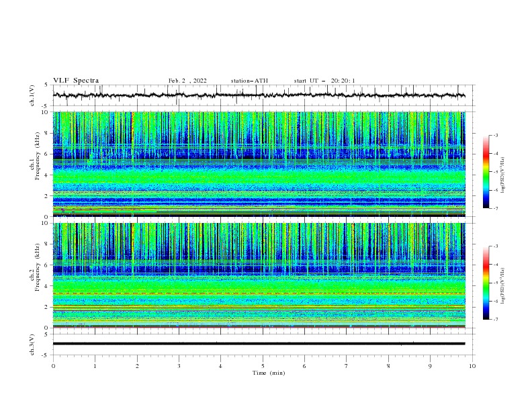The height and width of the screenshot is (411, 532).
Task: Click the upper PSD color bar
Action: pos(486,172)
